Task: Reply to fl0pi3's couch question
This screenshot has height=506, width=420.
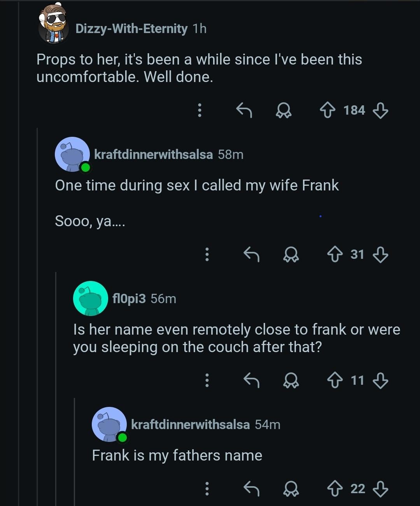Action: click(x=251, y=380)
